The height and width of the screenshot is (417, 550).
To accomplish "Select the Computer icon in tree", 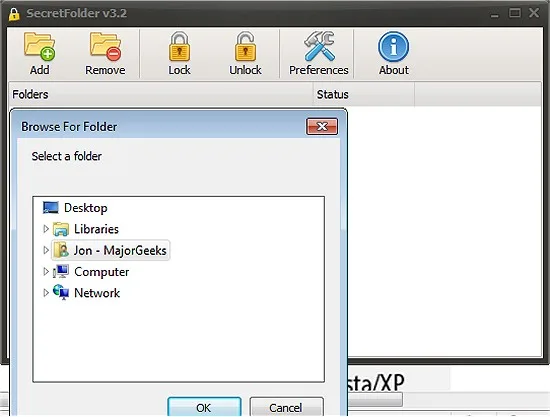I will (61, 271).
